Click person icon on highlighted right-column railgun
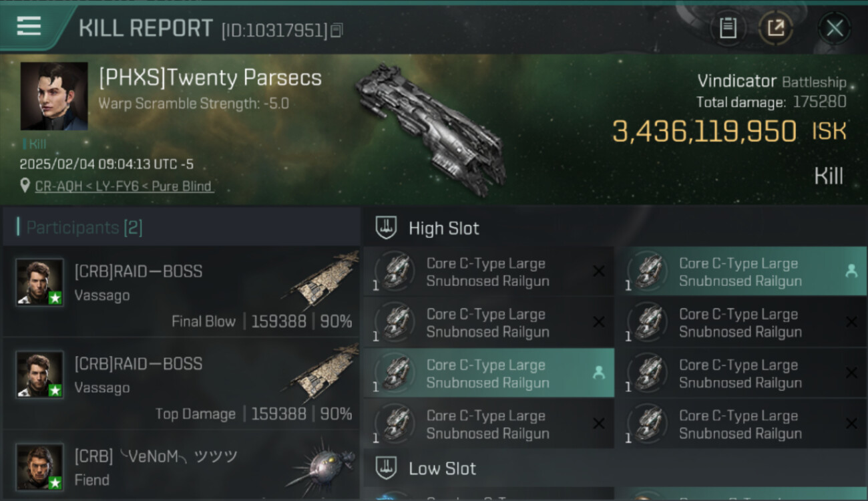The width and height of the screenshot is (868, 501). click(x=851, y=271)
